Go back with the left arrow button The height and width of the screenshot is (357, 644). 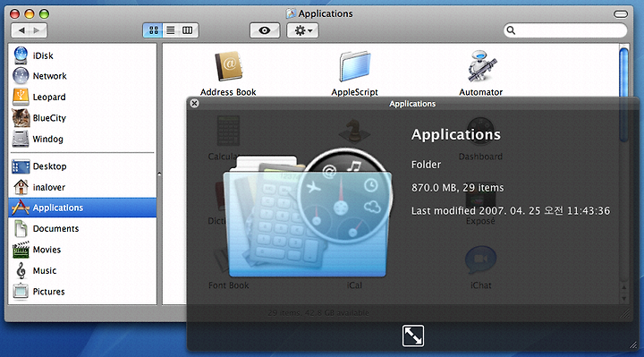point(21,30)
